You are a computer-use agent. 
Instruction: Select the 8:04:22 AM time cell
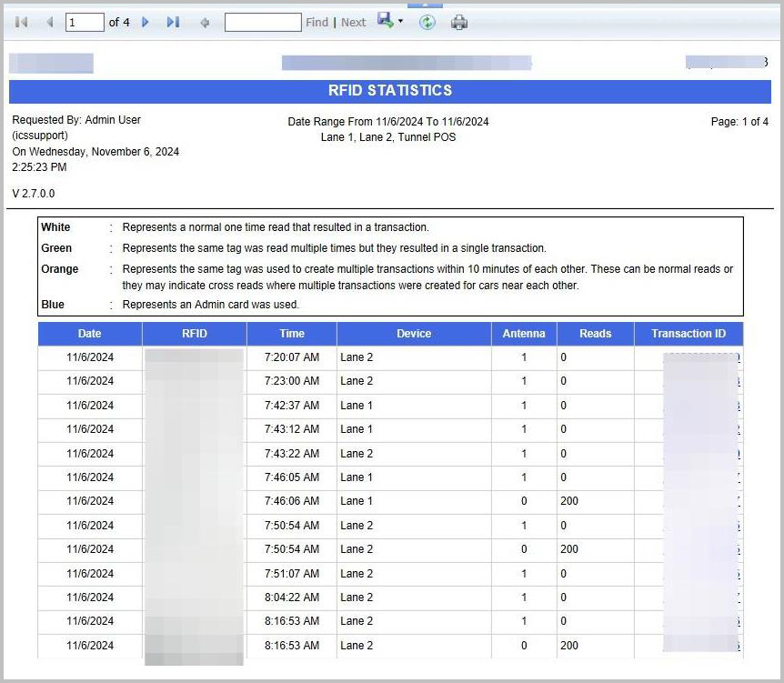click(292, 597)
